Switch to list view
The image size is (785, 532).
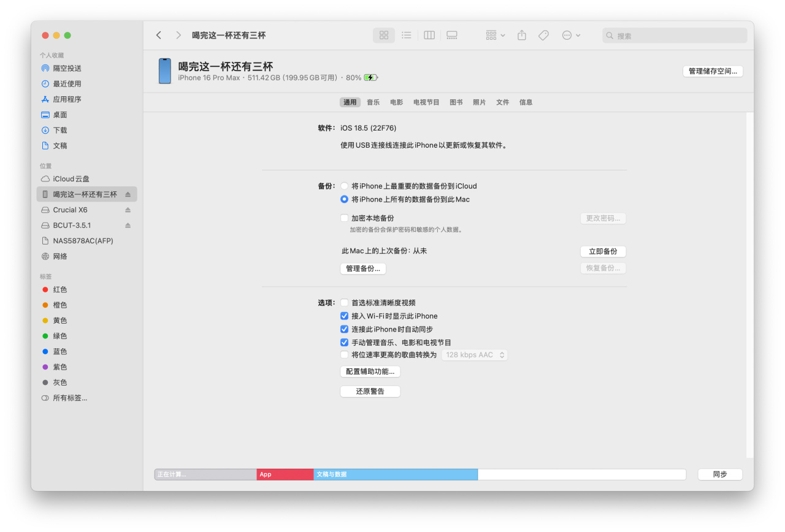pos(406,36)
